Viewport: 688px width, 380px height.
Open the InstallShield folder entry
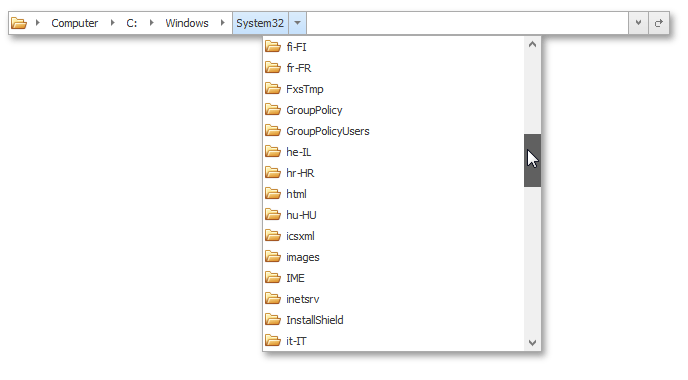click(393, 320)
